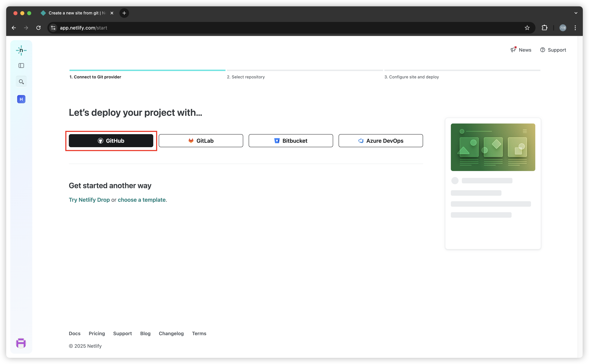The width and height of the screenshot is (589, 364).
Task: Open the Try Netlify Drop link
Action: click(x=89, y=200)
